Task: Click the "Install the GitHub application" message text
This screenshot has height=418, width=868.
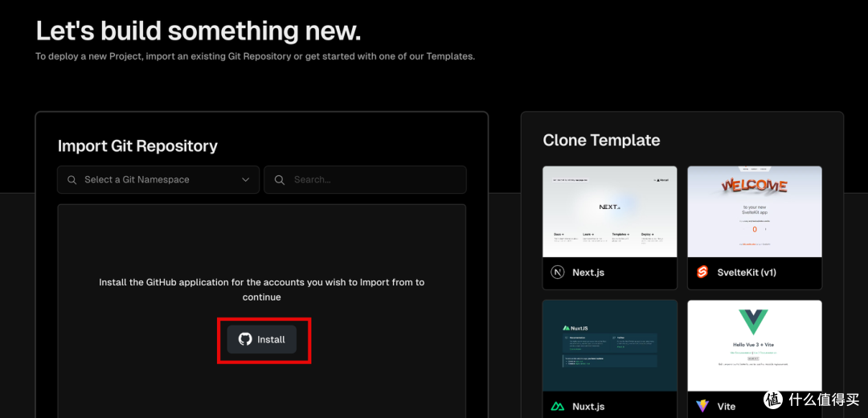Action: (262, 289)
